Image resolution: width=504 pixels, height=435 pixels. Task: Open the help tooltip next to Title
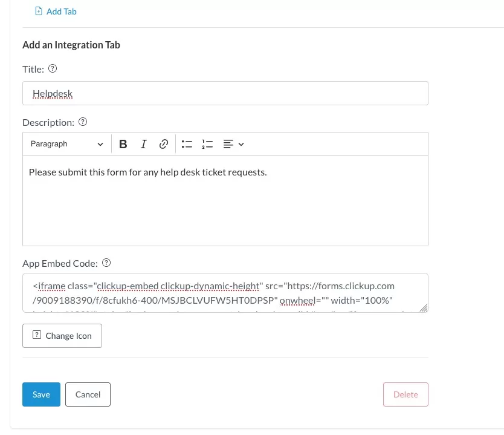point(53,69)
